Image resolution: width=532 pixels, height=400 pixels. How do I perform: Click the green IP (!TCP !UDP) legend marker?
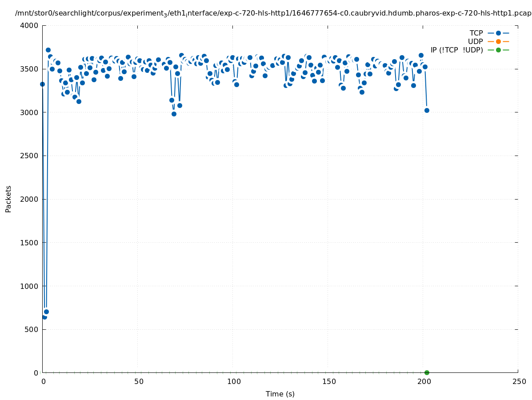tap(498, 50)
